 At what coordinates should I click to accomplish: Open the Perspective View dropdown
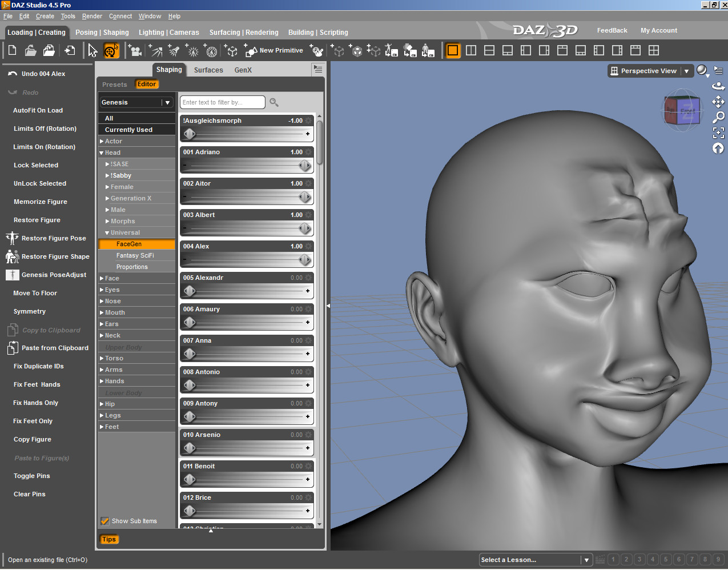tap(686, 71)
